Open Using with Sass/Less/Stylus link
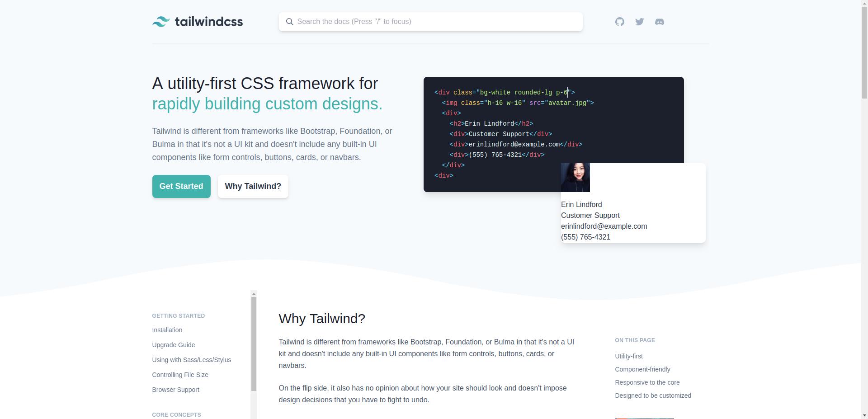 pos(192,360)
